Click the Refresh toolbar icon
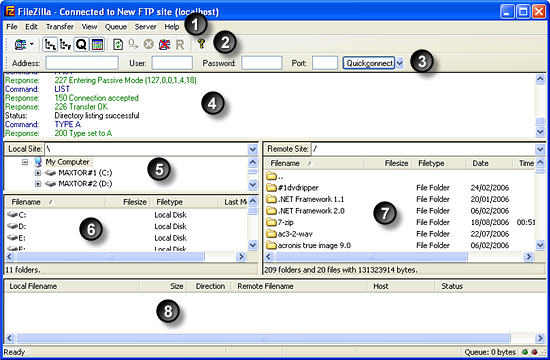Image resolution: width=550 pixels, height=360 pixels. 118,45
